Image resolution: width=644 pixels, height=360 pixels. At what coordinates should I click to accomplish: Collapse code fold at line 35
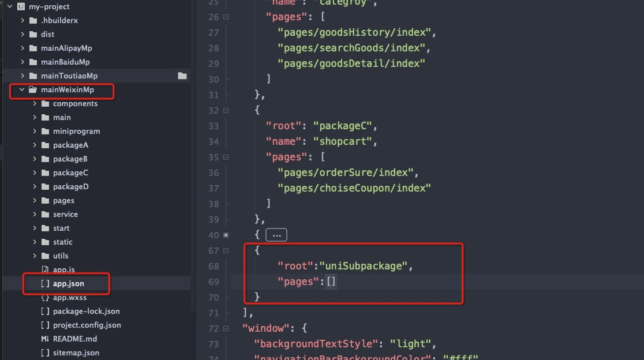(x=226, y=157)
